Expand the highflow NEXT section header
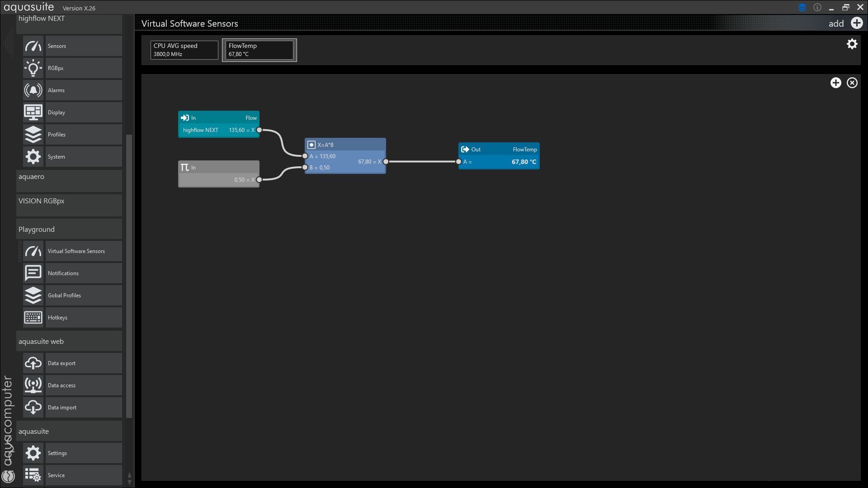 [69, 23]
